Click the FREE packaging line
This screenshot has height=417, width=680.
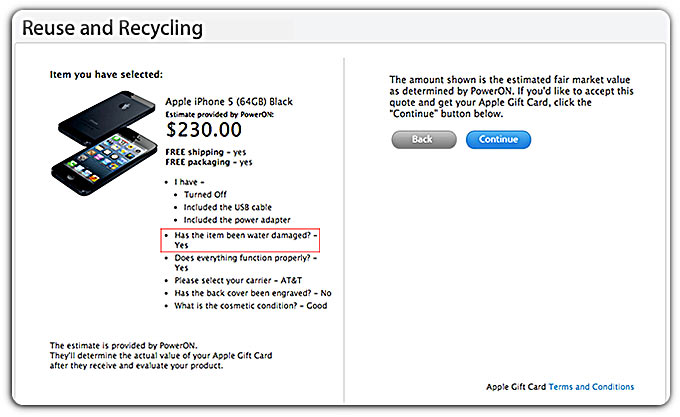tap(209, 161)
